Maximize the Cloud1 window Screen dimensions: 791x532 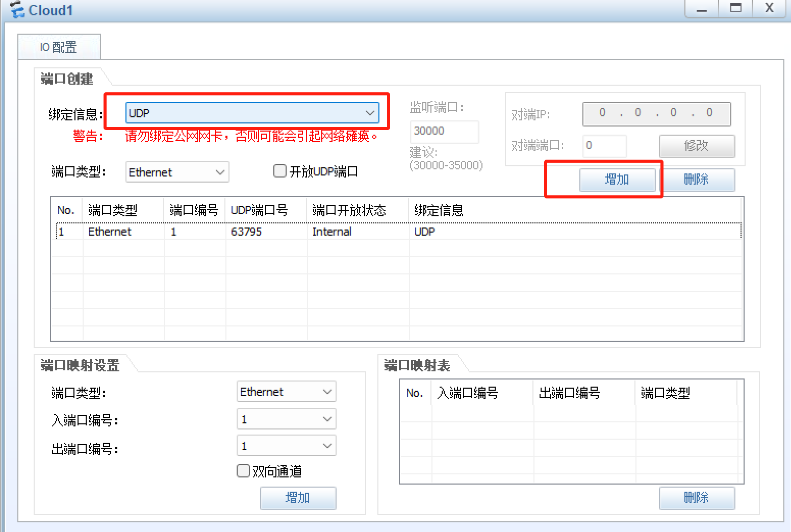pyautogui.click(x=735, y=9)
